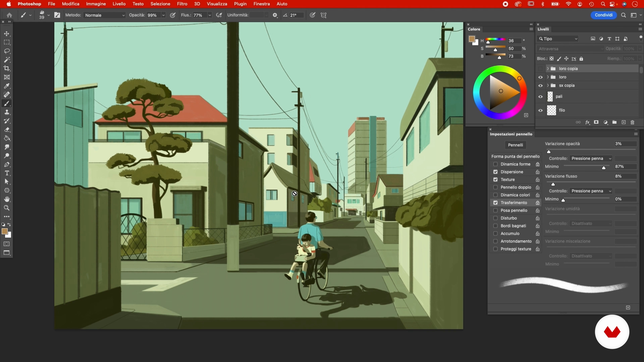Expand the sx copia group

pyautogui.click(x=548, y=85)
